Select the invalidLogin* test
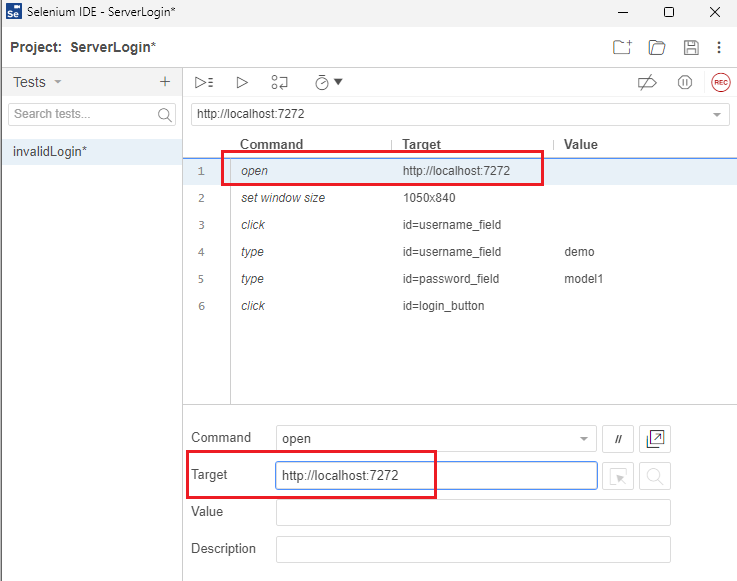Viewport: 737px width, 581px height. [x=93, y=152]
